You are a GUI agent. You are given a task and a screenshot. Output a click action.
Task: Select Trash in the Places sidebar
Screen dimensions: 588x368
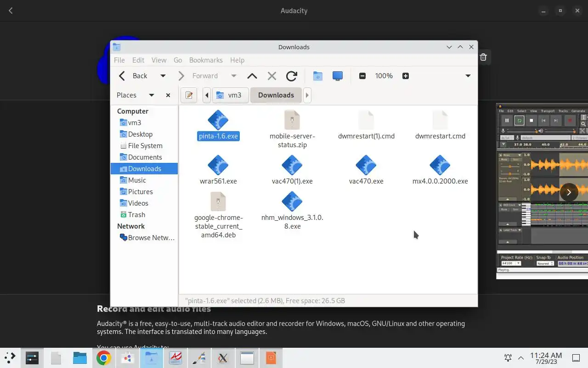point(144,215)
